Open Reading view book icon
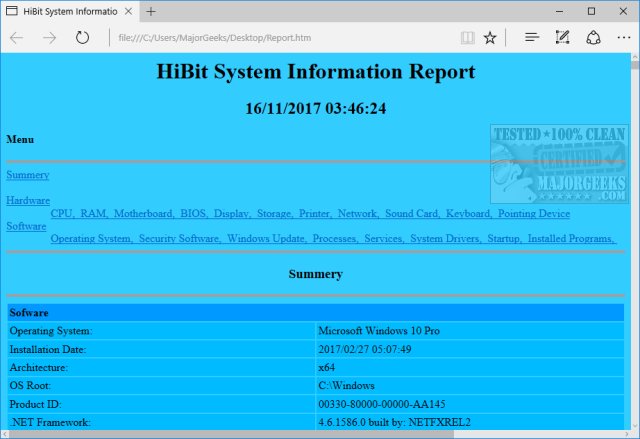The height and width of the screenshot is (439, 640). [467, 38]
